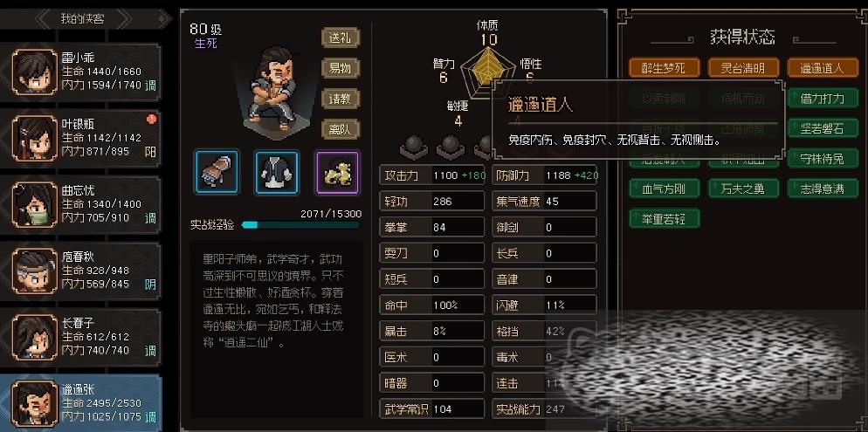The width and height of the screenshot is (868, 432).
Task: Select 雷小乖 portrait in party list
Action: [x=34, y=72]
